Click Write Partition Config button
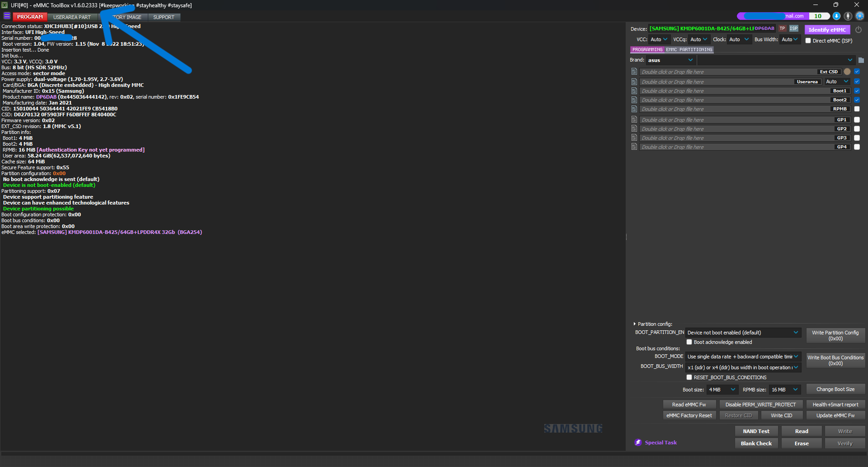The height and width of the screenshot is (467, 868). pyautogui.click(x=835, y=335)
